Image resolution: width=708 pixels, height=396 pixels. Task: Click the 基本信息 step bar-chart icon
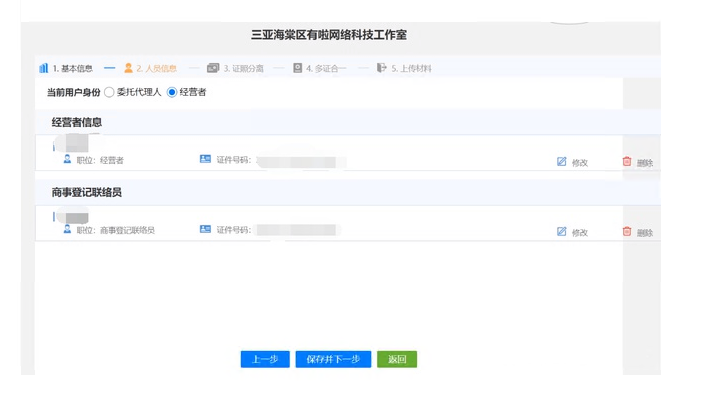pyautogui.click(x=43, y=68)
